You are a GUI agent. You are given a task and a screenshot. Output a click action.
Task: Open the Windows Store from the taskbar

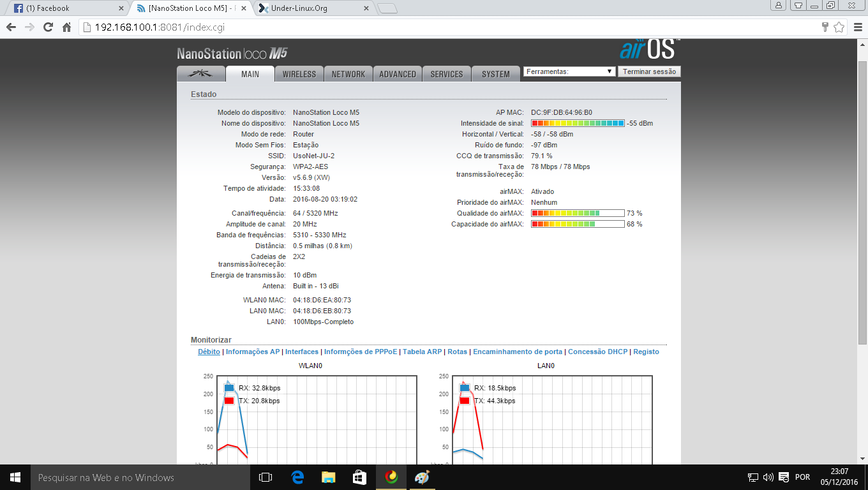[x=360, y=477]
